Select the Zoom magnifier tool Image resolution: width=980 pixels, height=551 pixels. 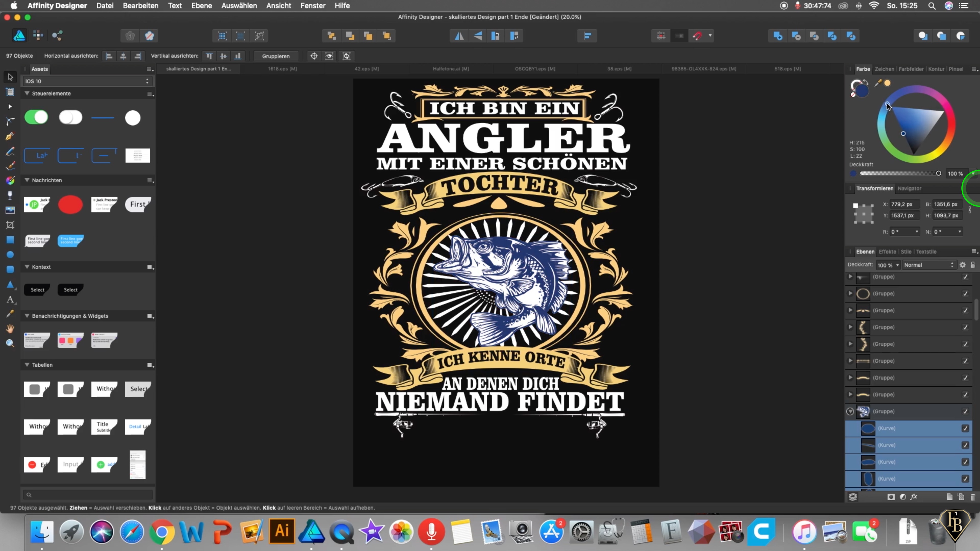click(x=10, y=343)
